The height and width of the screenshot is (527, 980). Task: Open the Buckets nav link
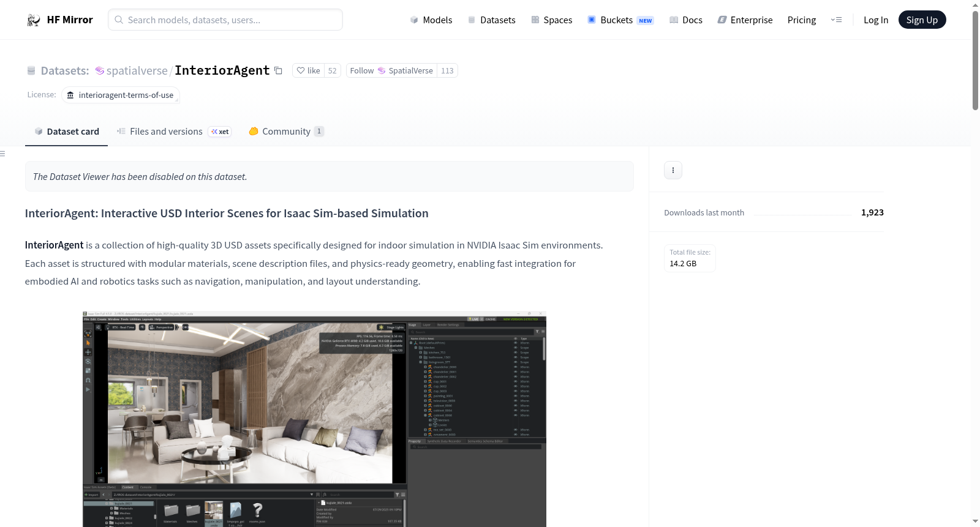620,20
